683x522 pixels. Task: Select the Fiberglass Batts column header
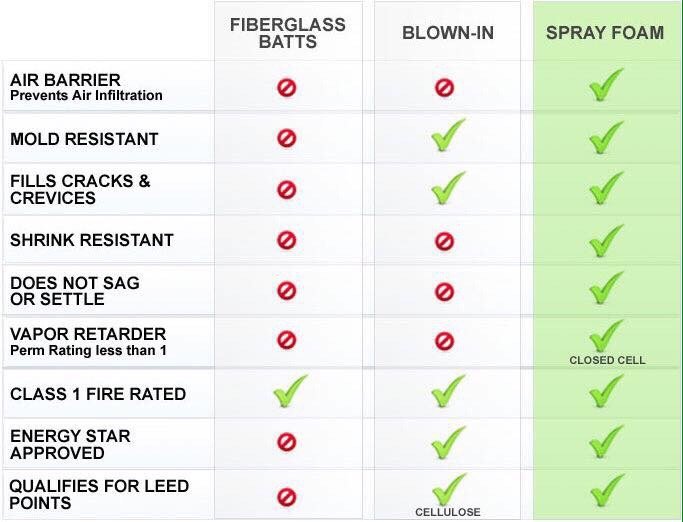[287, 32]
